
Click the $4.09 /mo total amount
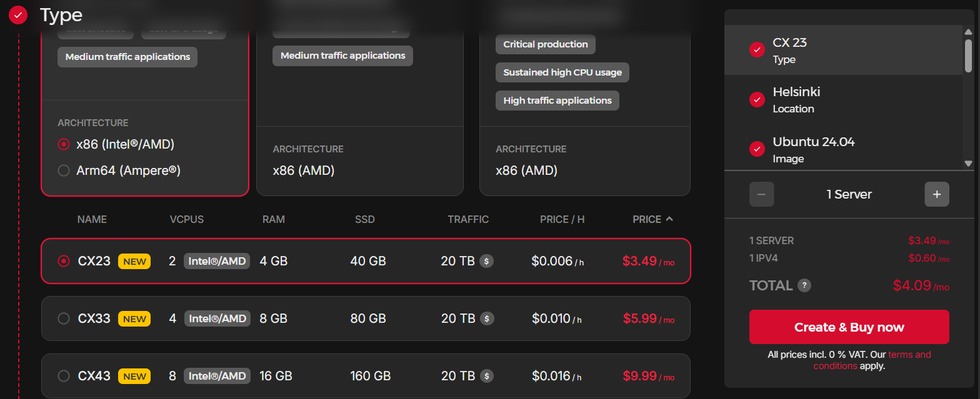[921, 286]
